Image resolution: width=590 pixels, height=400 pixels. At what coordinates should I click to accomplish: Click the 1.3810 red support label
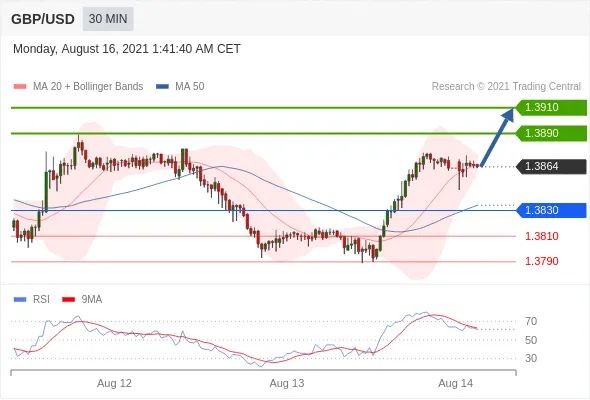(541, 236)
